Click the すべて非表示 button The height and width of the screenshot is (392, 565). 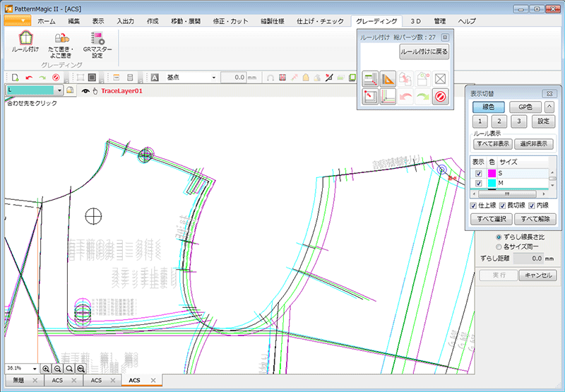(493, 144)
